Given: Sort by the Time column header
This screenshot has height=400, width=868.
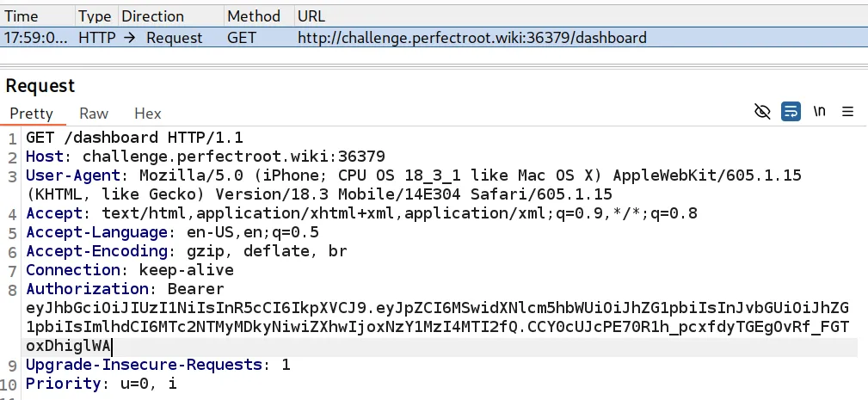Looking at the screenshot, I should point(22,16).
